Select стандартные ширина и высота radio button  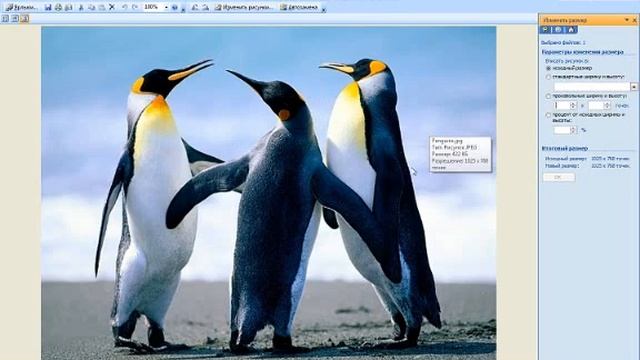coord(549,77)
